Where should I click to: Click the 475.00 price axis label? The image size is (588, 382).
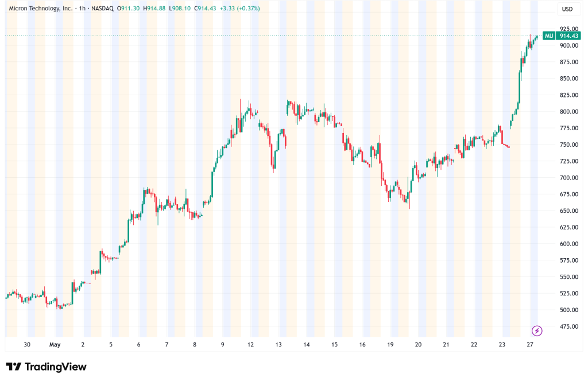coord(569,326)
